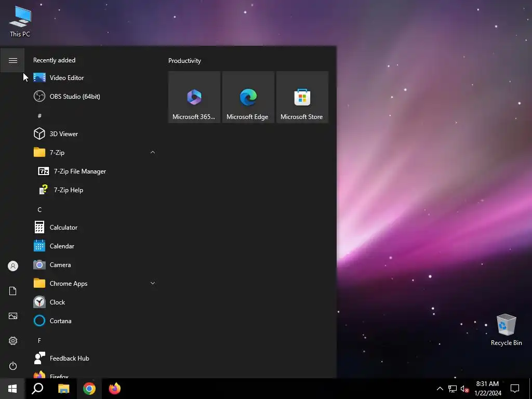
Task: Select This PC desktop icon
Action: 20,22
